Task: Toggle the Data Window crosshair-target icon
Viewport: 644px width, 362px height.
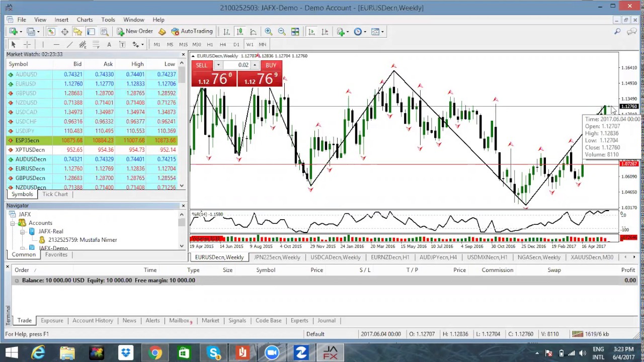Action: click(65, 32)
